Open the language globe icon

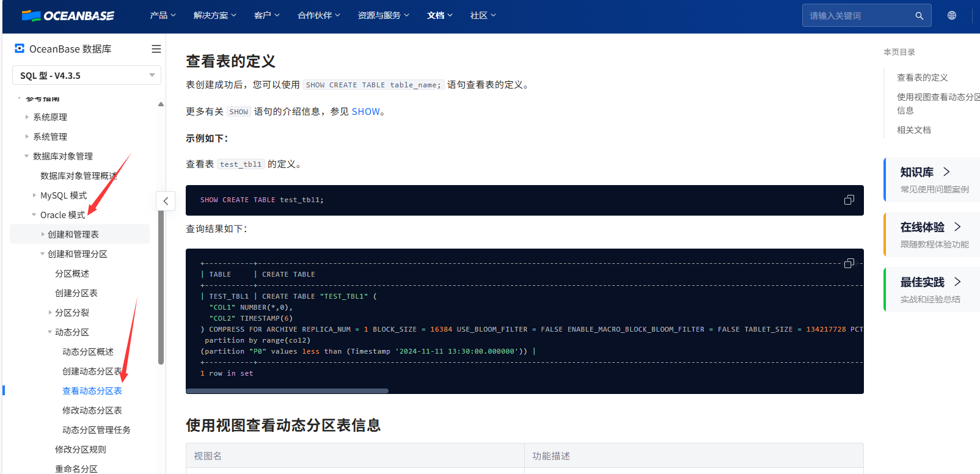click(x=952, y=15)
